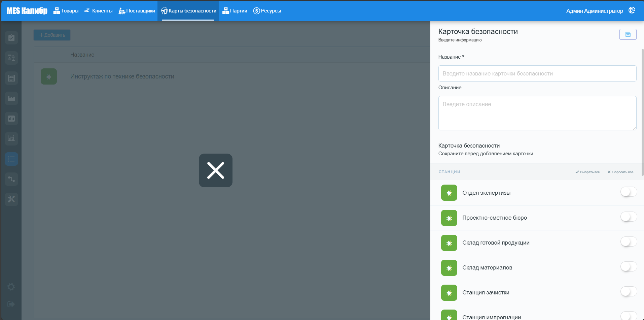Click the Название column header in the list
This screenshot has height=320, width=644.
[x=82, y=55]
